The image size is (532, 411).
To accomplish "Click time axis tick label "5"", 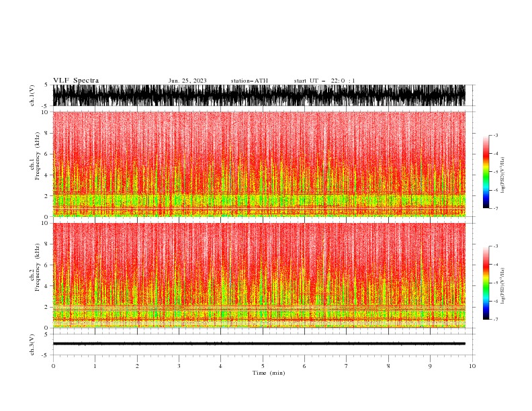I will click(263, 366).
